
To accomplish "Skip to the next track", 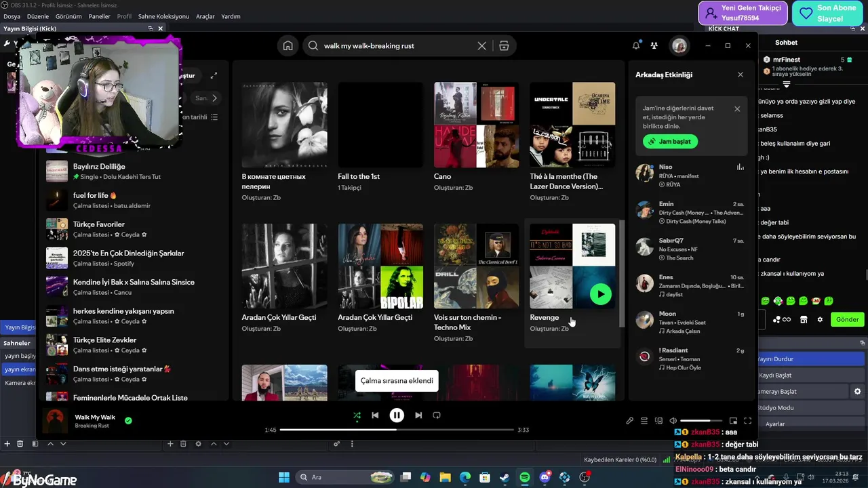I will 418,415.
